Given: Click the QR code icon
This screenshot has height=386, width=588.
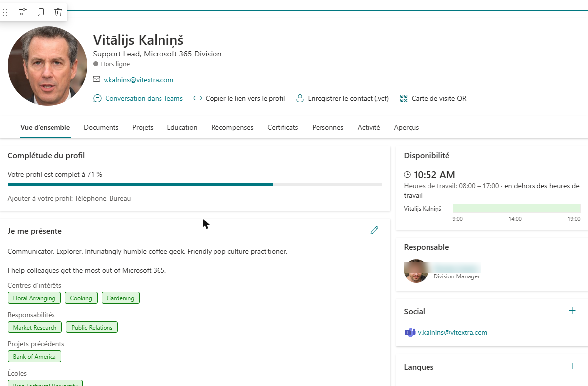Looking at the screenshot, I should [404, 98].
